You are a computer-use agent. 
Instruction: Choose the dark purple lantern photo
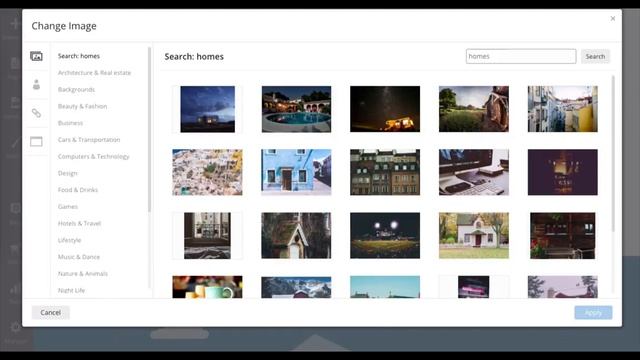pyautogui.click(x=562, y=172)
